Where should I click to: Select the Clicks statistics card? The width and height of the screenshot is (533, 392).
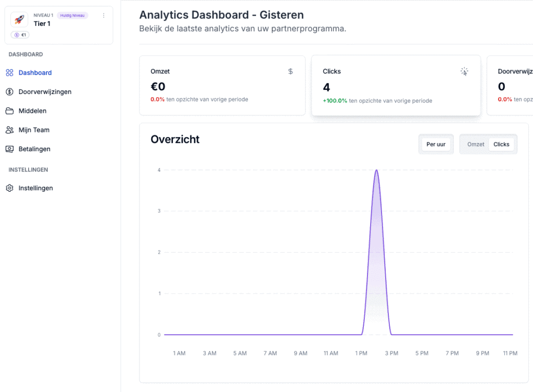(396, 86)
